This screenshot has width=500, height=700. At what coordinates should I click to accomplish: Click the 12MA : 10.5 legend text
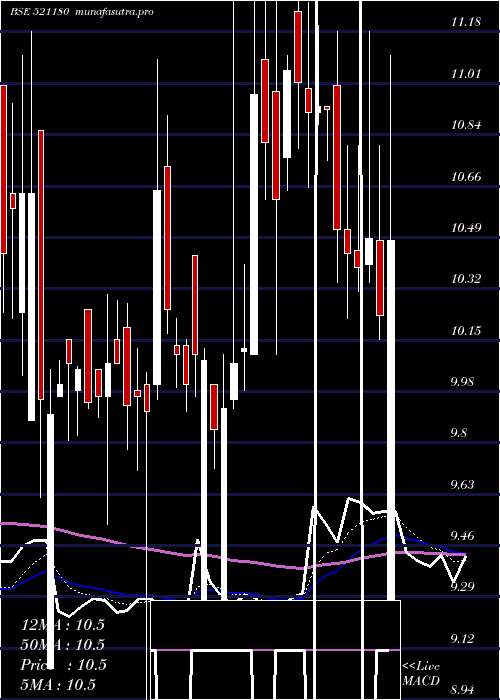63,625
